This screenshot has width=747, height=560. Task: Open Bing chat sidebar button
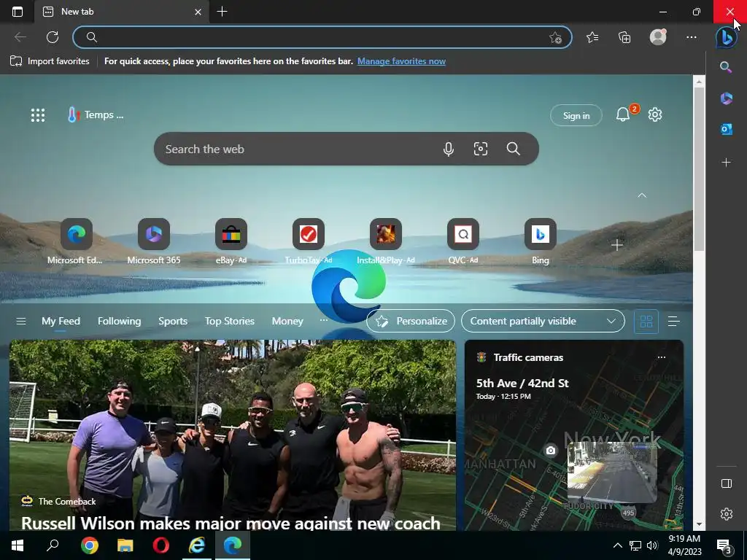[726, 37]
